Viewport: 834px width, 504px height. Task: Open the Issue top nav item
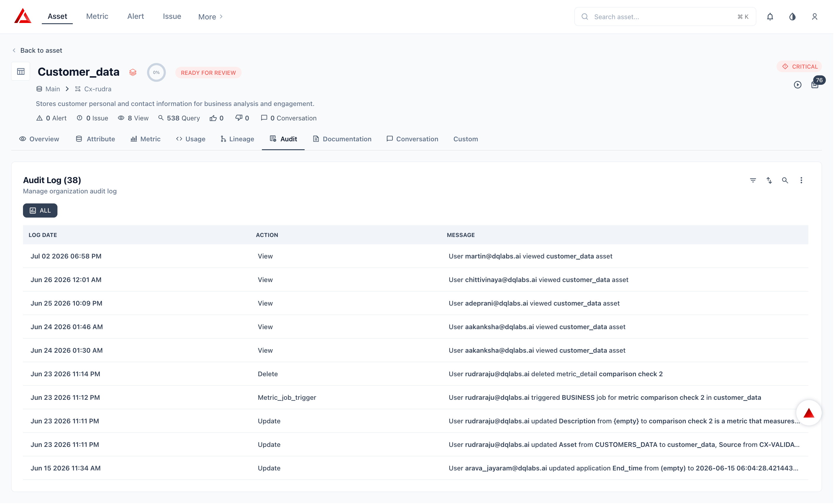click(x=172, y=16)
